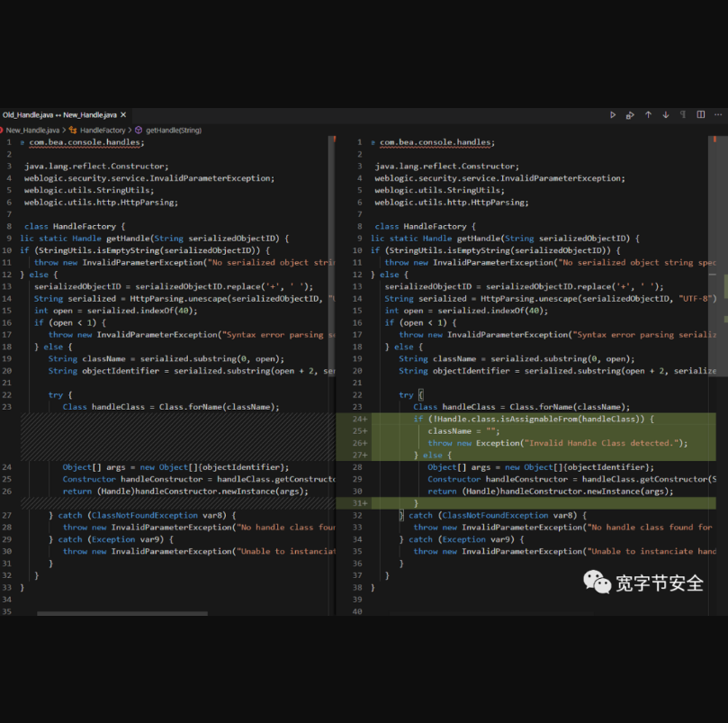Click the Run Java play icon
The width and height of the screenshot is (728, 723).
coord(613,115)
